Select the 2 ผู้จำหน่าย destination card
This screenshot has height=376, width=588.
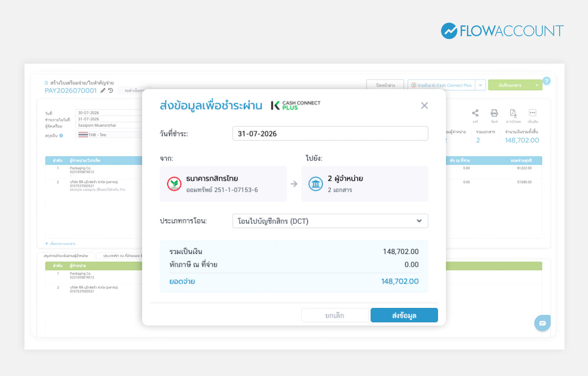click(365, 184)
